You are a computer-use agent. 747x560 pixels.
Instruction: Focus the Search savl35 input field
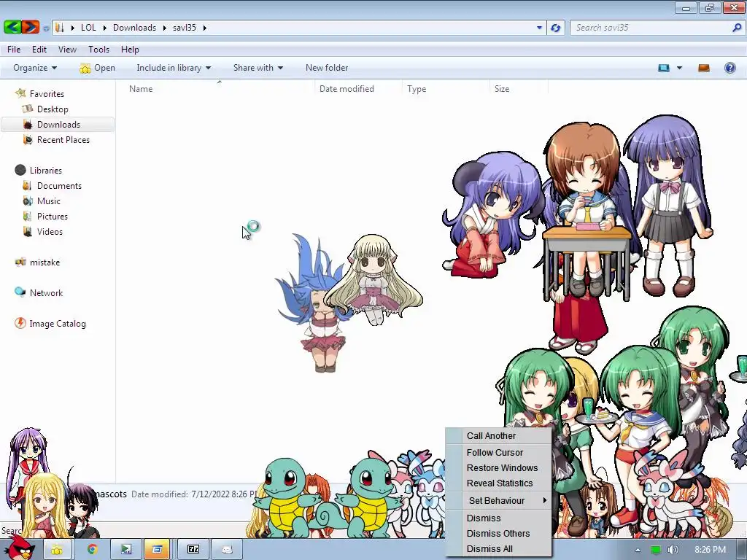[x=650, y=28]
